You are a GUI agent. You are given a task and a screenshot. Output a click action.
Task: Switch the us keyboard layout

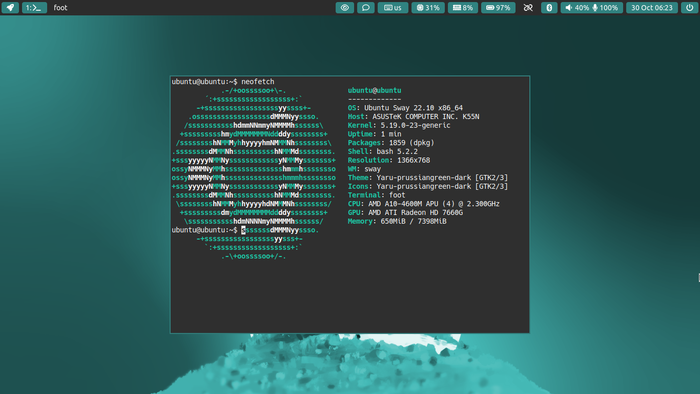pos(393,8)
